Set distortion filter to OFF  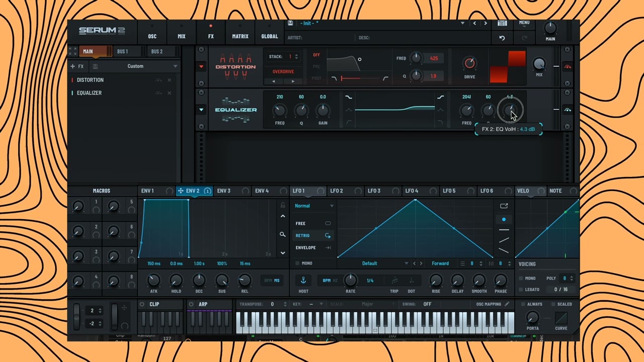(x=316, y=55)
